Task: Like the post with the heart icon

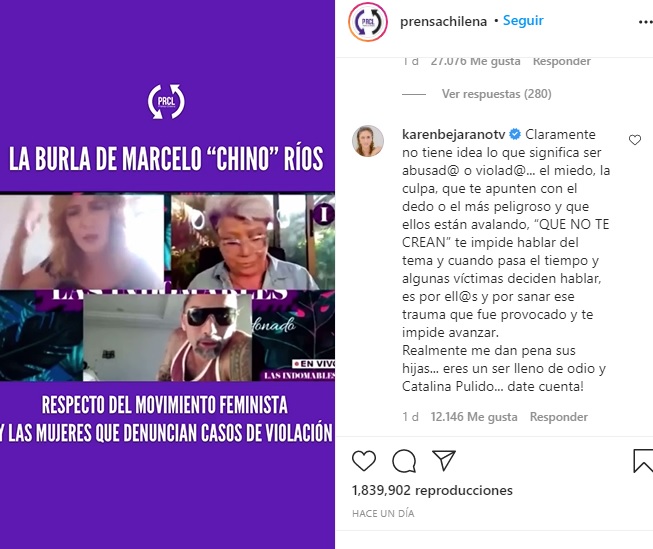Action: point(364,461)
